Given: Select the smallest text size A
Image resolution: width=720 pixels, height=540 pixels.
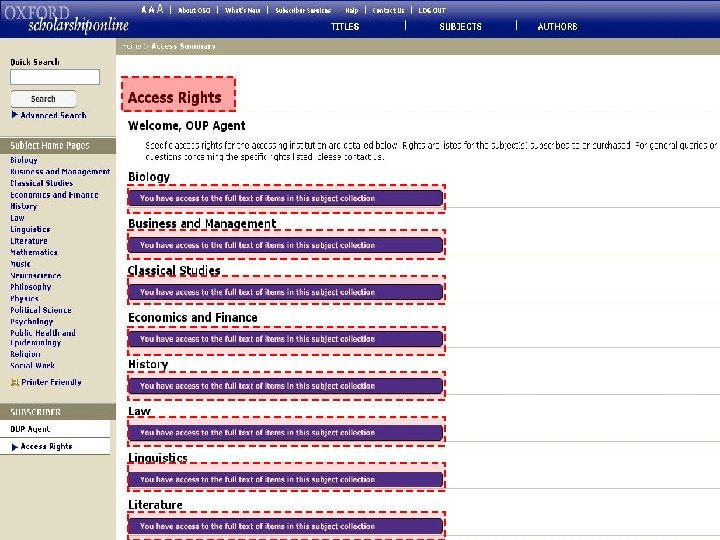Looking at the screenshot, I should click(144, 10).
